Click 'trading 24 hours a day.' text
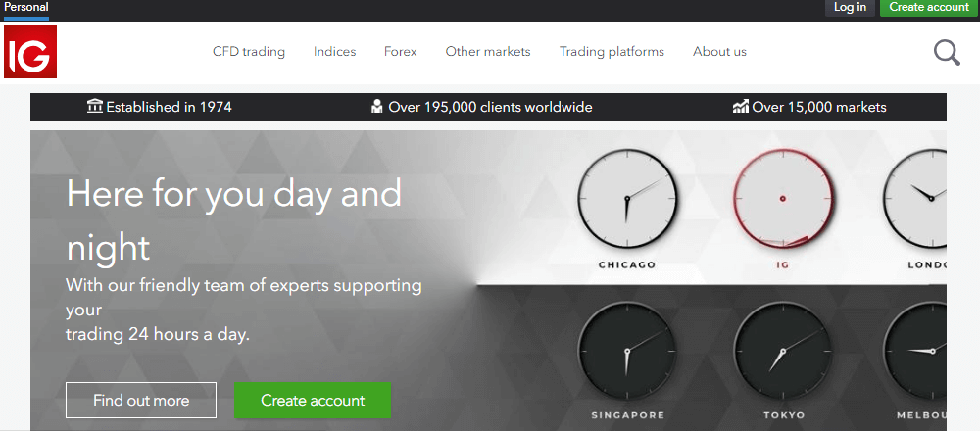 [x=158, y=334]
